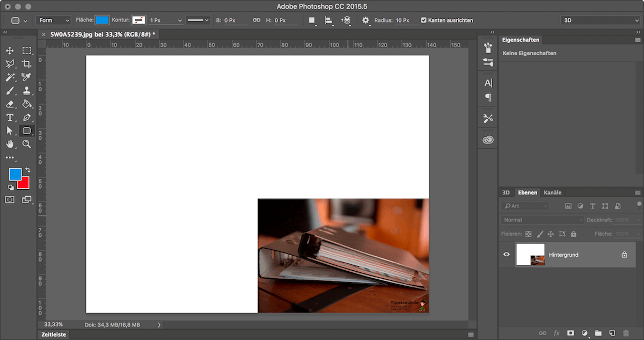Open path operations square icon
Viewport: 644px width, 340px height.
click(312, 20)
